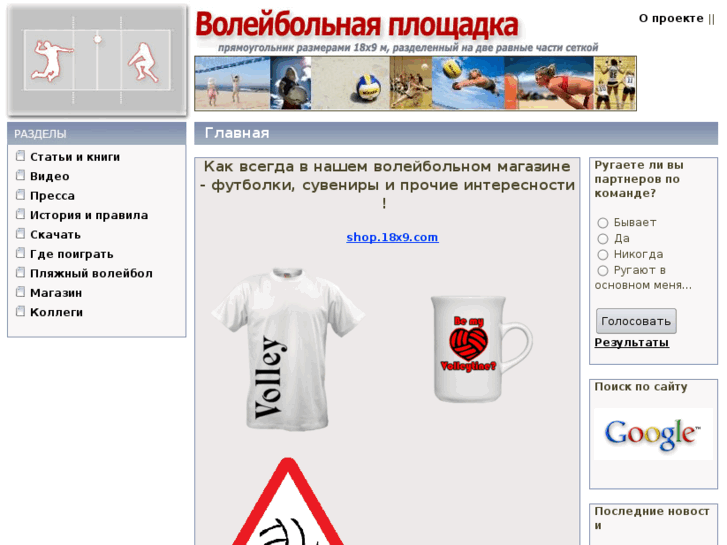The height and width of the screenshot is (545, 727).
Task: Click the page icon beside Пресса
Action: coord(20,195)
